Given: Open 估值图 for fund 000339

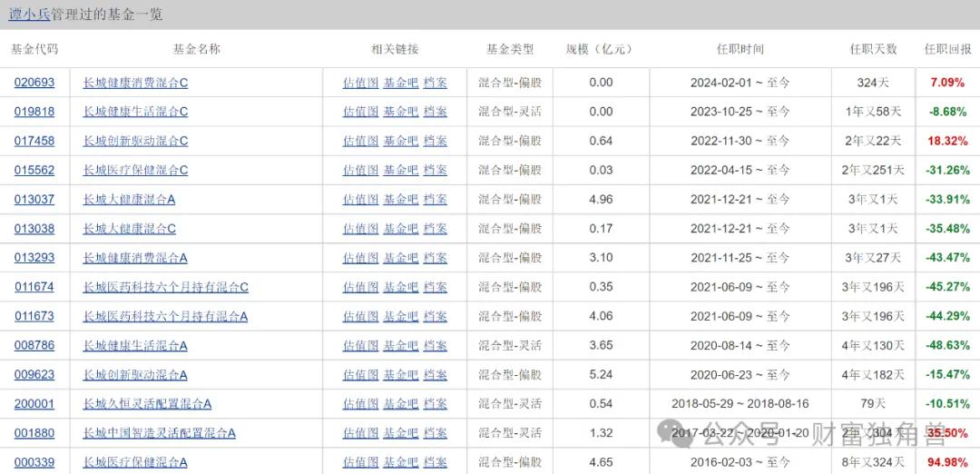Looking at the screenshot, I should coord(360,462).
